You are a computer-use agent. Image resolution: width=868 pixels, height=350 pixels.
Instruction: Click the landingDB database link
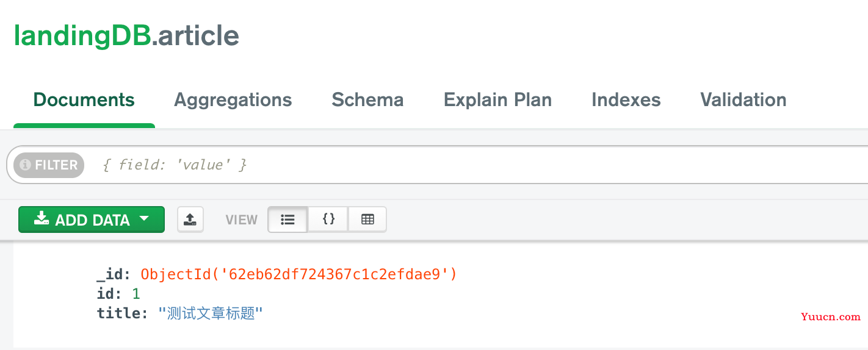(x=82, y=36)
